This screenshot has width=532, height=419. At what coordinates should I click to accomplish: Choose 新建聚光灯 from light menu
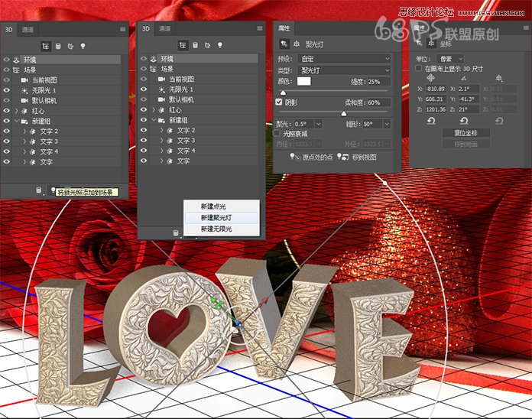[222, 218]
